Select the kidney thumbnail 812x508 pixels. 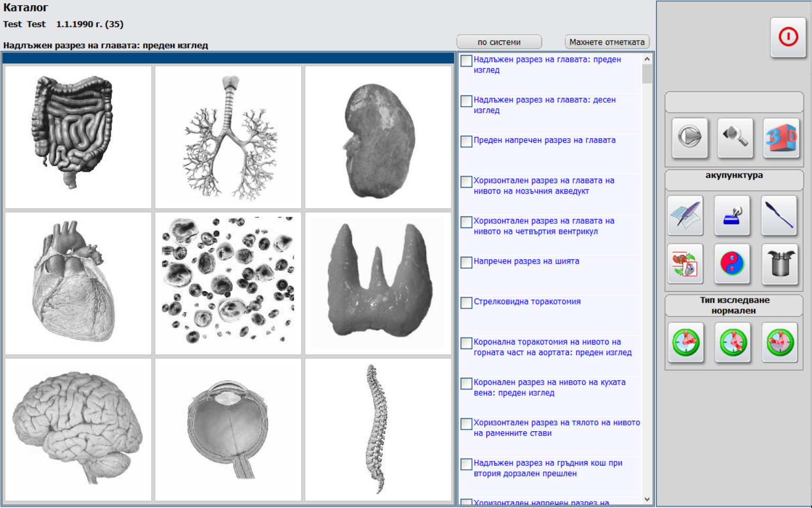tap(378, 137)
